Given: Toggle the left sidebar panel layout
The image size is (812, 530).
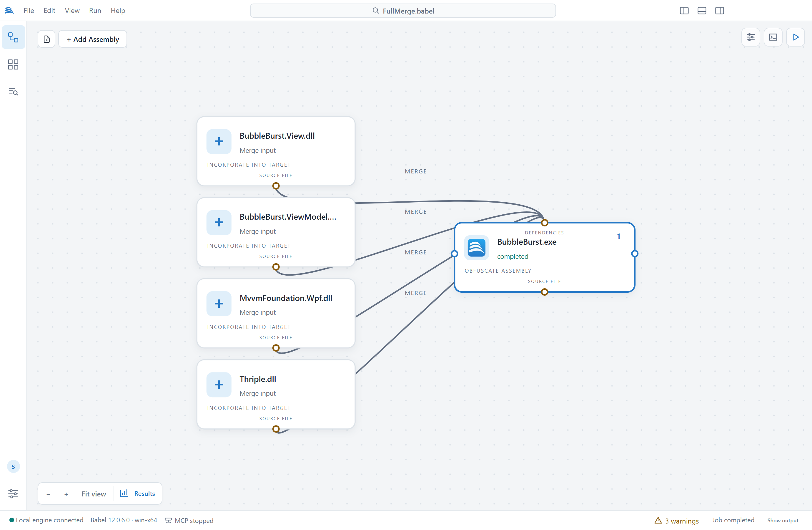Looking at the screenshot, I should [684, 11].
